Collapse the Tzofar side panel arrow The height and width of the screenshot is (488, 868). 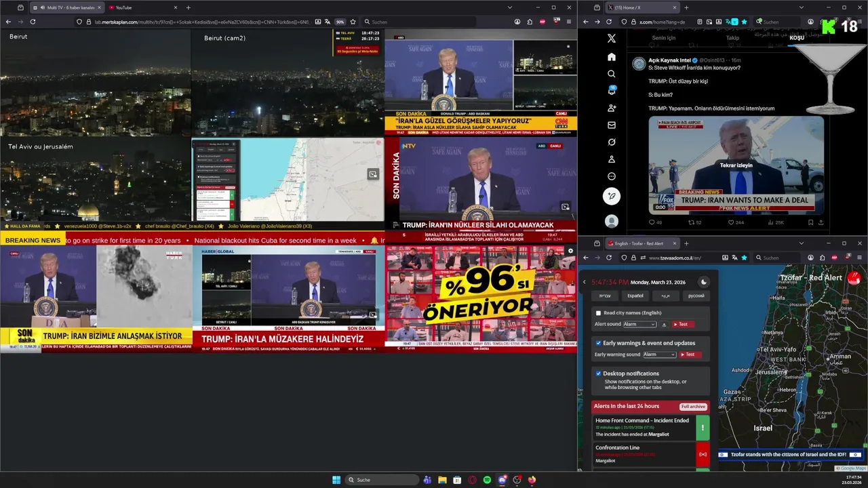tap(585, 282)
